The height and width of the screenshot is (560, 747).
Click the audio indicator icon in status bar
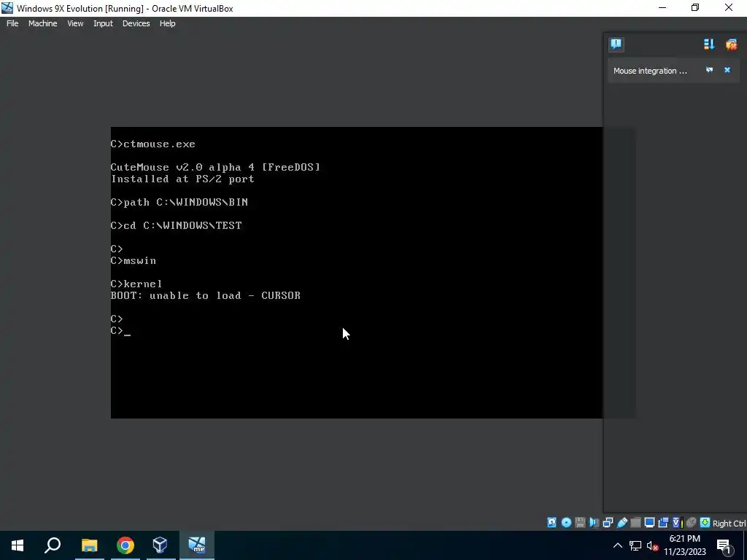coord(594,522)
